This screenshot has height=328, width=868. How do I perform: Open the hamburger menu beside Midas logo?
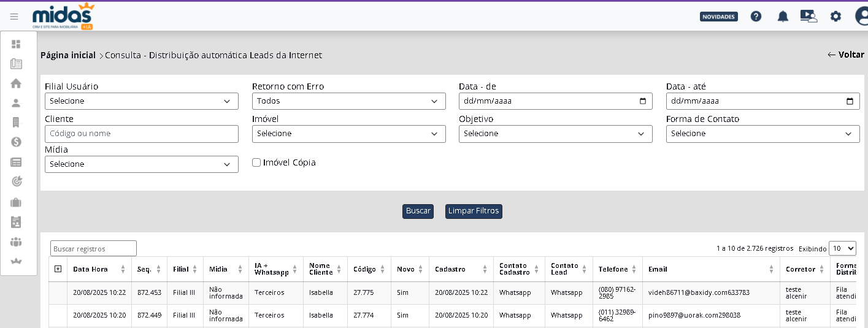14,17
